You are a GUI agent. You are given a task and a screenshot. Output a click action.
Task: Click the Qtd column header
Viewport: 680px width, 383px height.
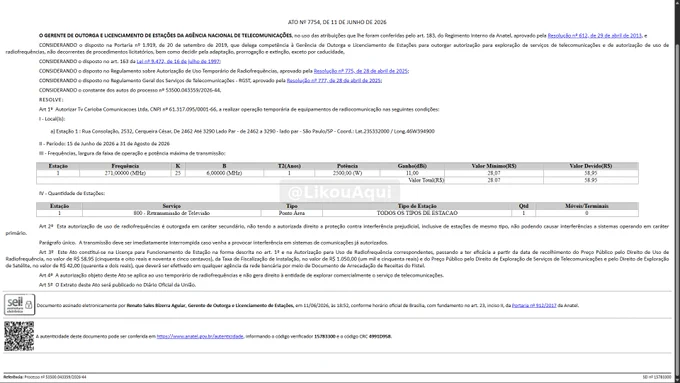click(523, 206)
